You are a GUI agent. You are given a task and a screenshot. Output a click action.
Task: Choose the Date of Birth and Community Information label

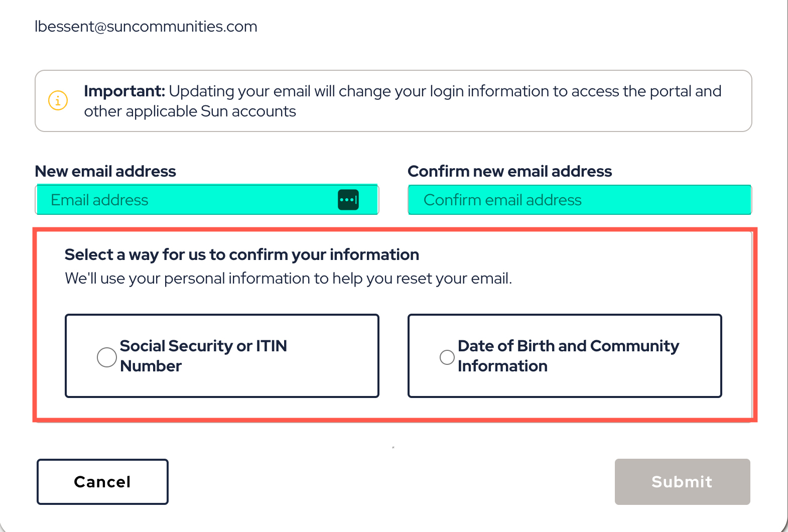[x=568, y=356]
